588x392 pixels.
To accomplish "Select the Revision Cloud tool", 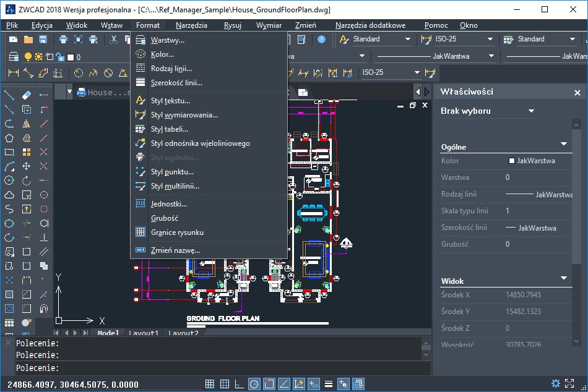I will point(9,195).
